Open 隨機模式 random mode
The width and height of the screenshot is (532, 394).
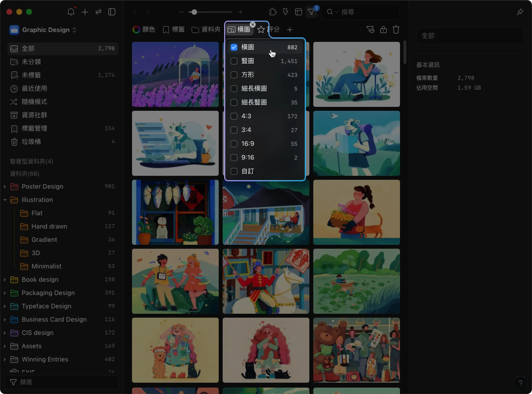pos(63,102)
